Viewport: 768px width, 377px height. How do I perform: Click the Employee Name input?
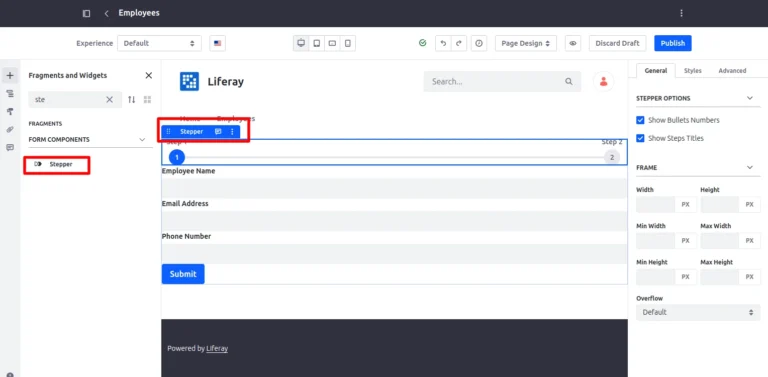tap(394, 188)
